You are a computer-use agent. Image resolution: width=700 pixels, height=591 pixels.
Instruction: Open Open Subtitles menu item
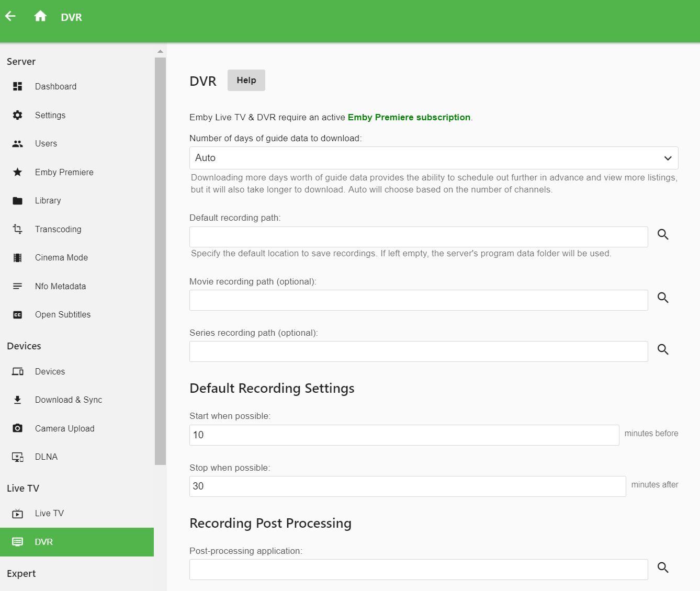pyautogui.click(x=77, y=314)
